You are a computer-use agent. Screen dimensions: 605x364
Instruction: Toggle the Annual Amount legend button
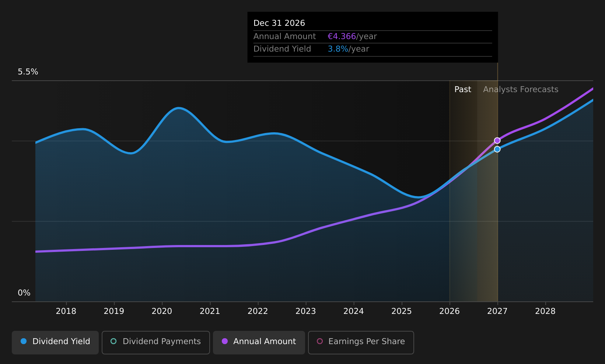click(x=259, y=343)
